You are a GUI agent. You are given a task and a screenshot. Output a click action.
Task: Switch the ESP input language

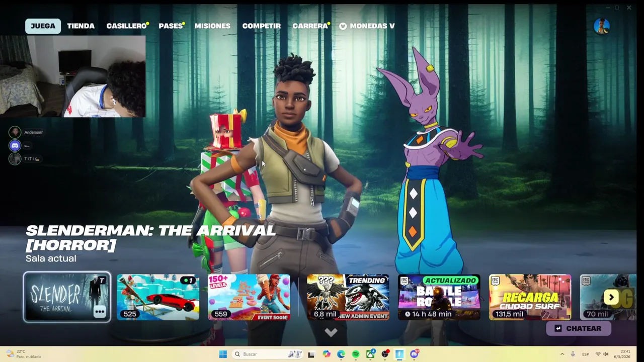click(585, 354)
